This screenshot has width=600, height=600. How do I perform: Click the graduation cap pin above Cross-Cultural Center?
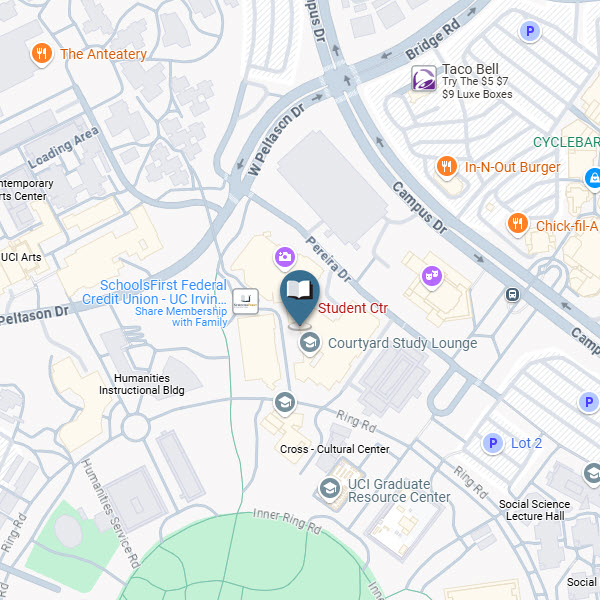click(x=285, y=403)
